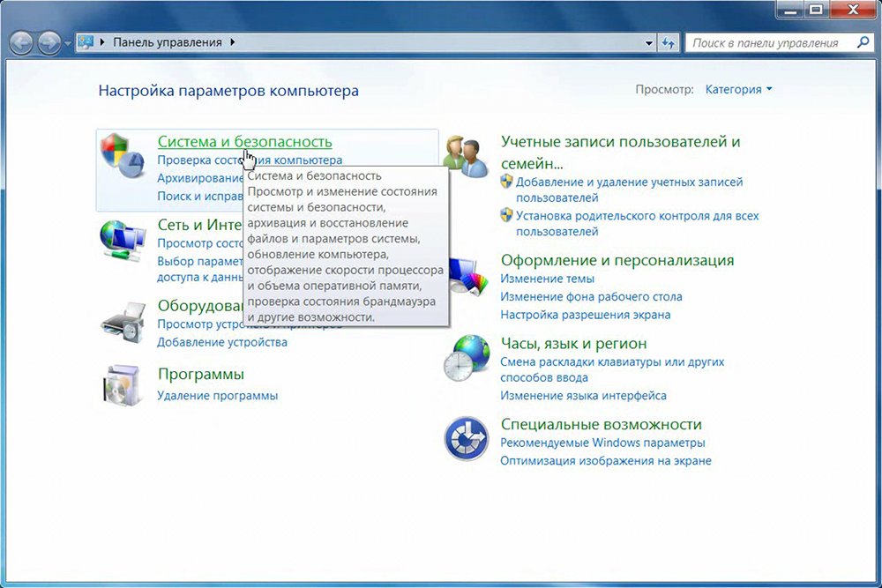
Task: Open the Appearance and Personalization monitor icon
Action: (x=468, y=275)
